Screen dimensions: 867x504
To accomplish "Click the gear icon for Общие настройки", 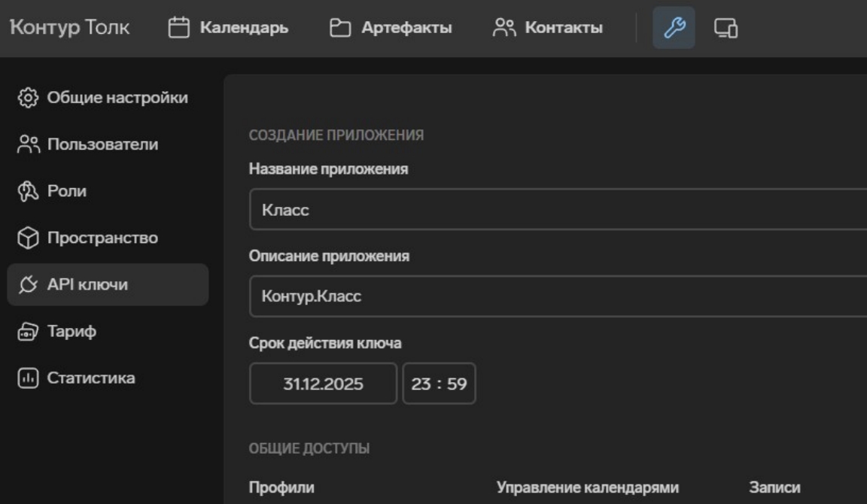I will pyautogui.click(x=28, y=97).
